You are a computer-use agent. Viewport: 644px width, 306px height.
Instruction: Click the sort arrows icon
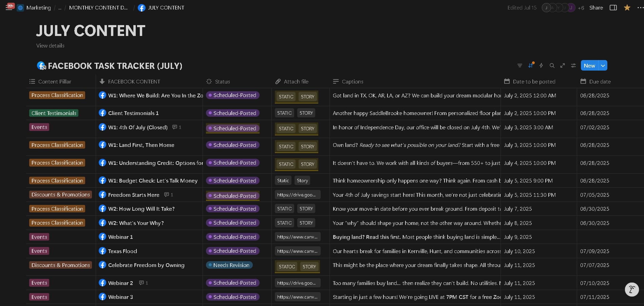530,65
